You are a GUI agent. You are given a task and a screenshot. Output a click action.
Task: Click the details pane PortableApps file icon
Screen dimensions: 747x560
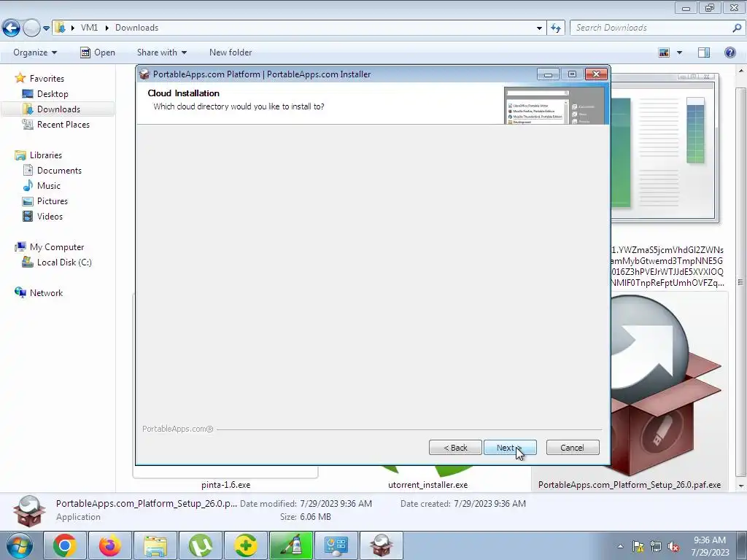(x=29, y=511)
